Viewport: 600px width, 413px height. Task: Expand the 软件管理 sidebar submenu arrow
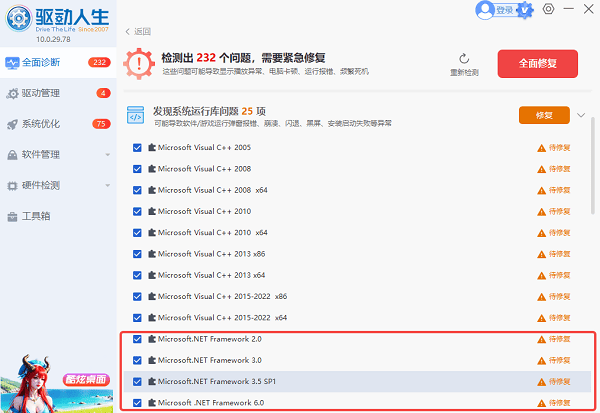[x=107, y=155]
